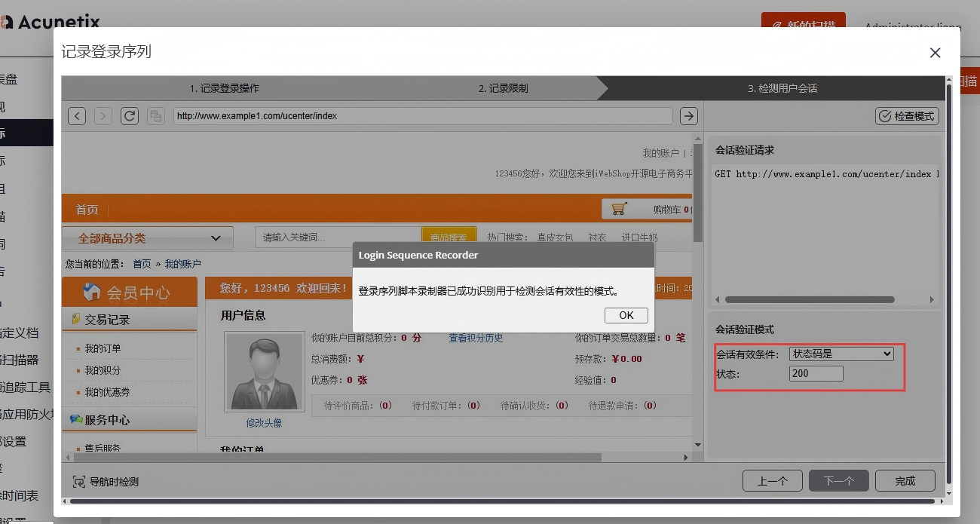Click the 交易记录 section icon

pyautogui.click(x=76, y=320)
